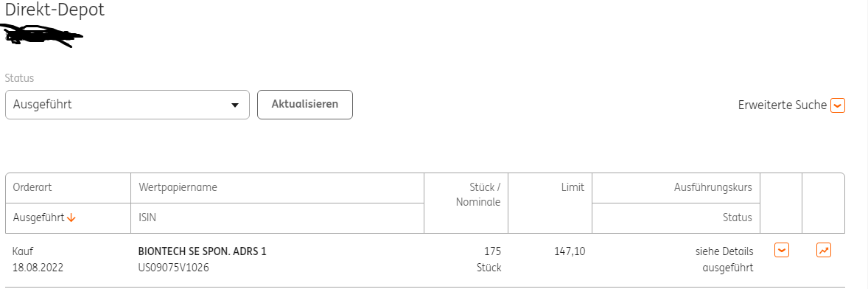Expand the Erweiterte Suche orange chevron
The width and height of the screenshot is (868, 289).
[x=838, y=105]
